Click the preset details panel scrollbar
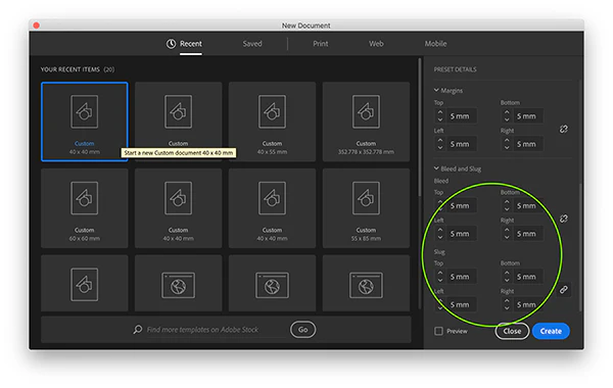Screen dimensions: 613x388 pyautogui.click(x=581, y=247)
